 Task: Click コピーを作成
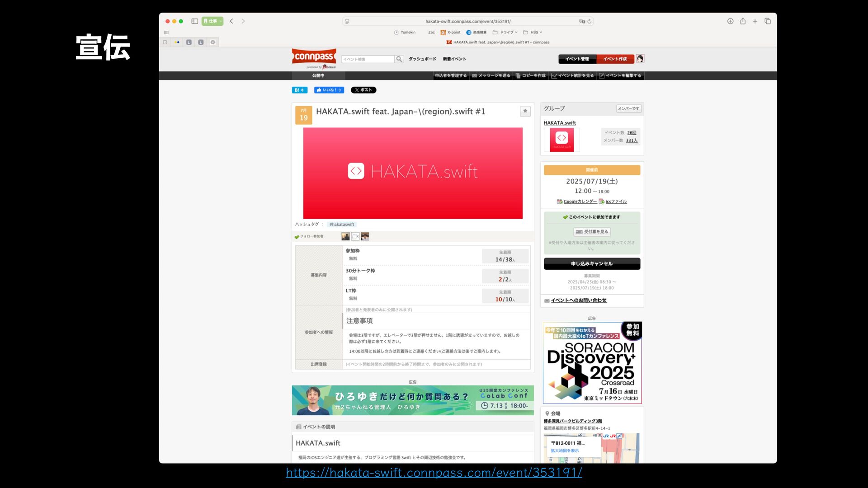click(x=531, y=76)
